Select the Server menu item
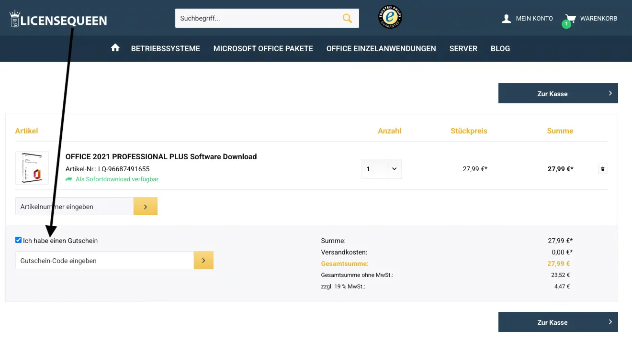The height and width of the screenshot is (364, 632). click(x=463, y=48)
